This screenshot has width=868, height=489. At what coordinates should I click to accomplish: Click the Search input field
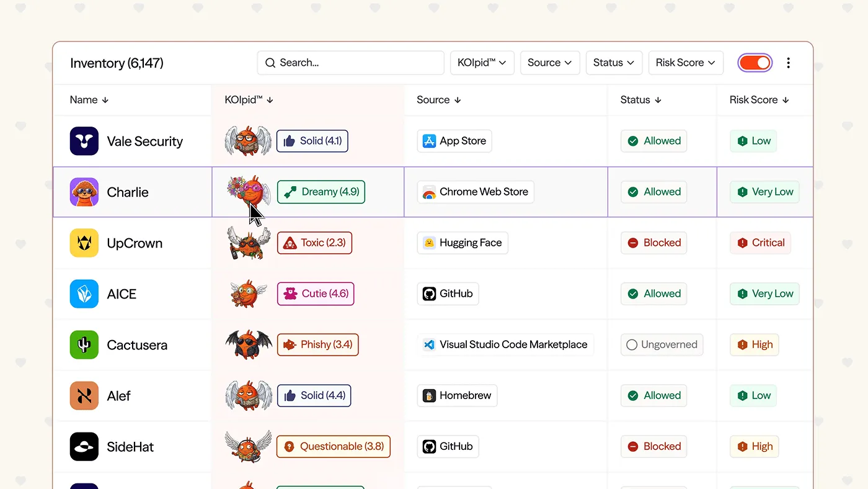coord(351,63)
